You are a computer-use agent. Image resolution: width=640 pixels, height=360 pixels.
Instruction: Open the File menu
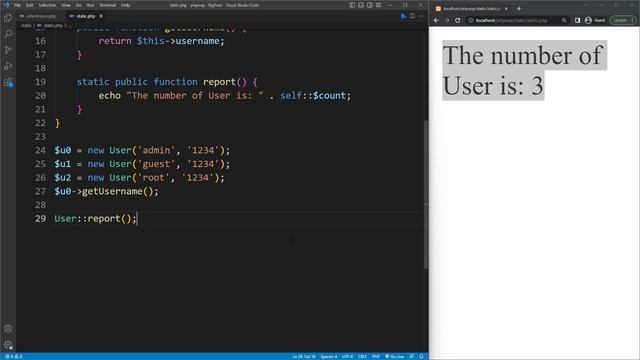click(x=18, y=5)
